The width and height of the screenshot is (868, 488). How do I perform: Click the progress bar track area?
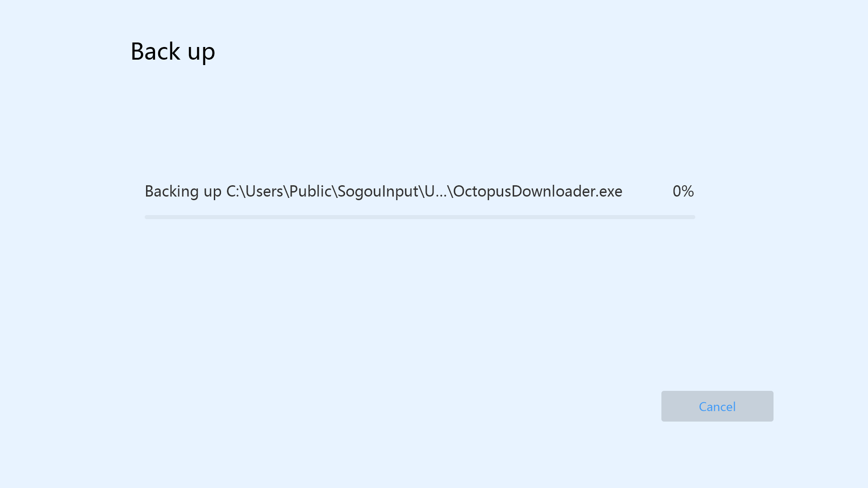tap(420, 216)
